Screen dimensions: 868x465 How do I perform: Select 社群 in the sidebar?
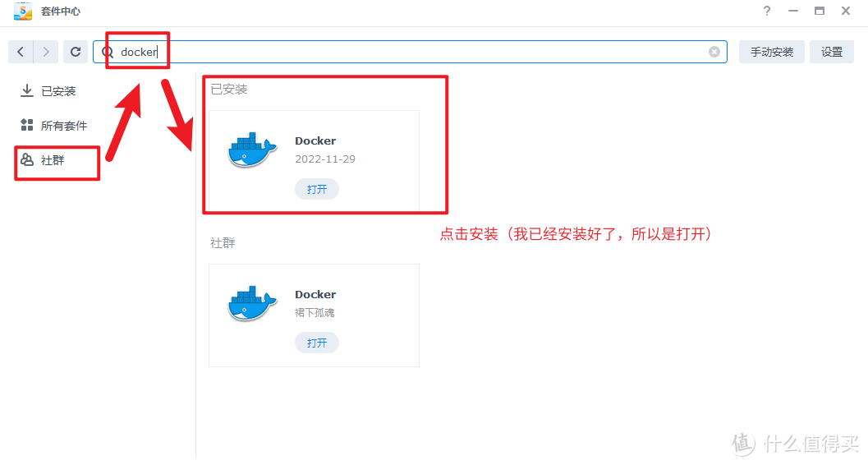53,160
